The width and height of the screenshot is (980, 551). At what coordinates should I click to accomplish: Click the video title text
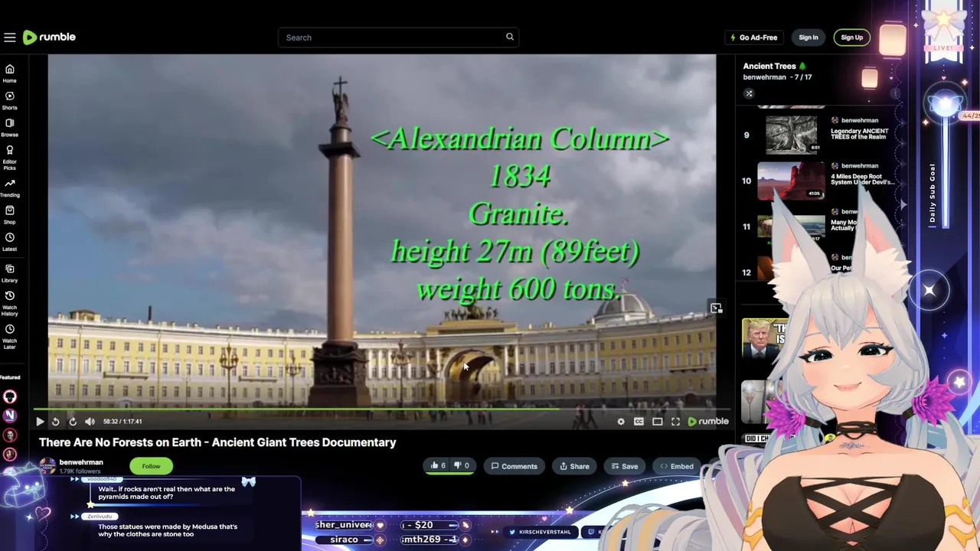coord(217,442)
